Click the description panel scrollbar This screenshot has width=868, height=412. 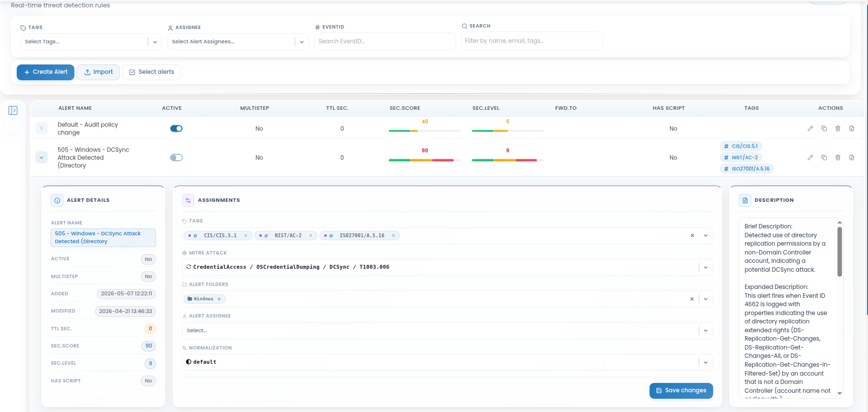click(839, 251)
